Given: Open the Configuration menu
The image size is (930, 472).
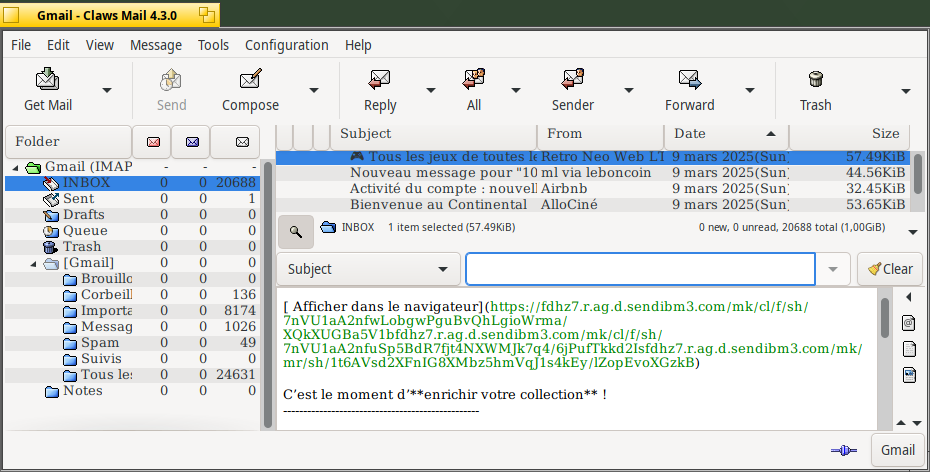Looking at the screenshot, I should click(286, 45).
